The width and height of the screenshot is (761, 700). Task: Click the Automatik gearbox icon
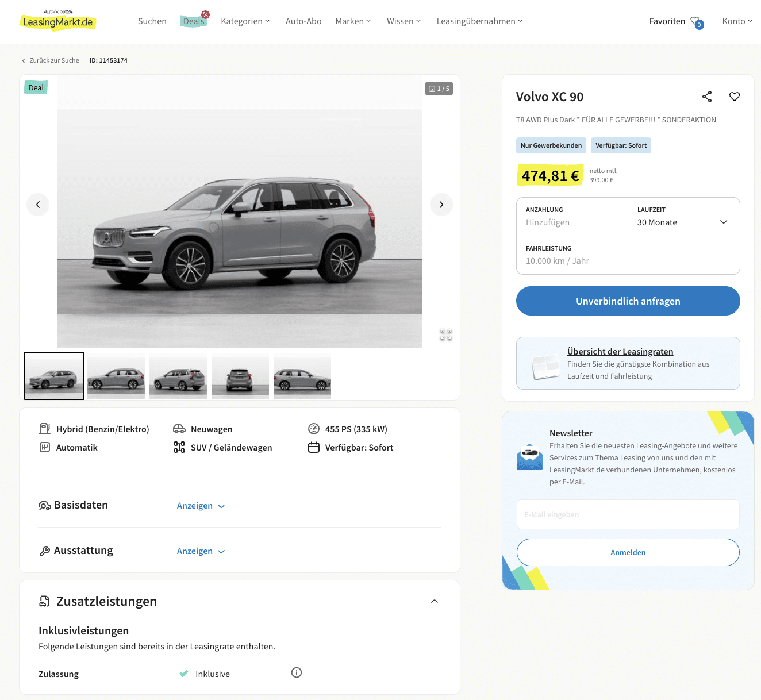[x=45, y=447]
